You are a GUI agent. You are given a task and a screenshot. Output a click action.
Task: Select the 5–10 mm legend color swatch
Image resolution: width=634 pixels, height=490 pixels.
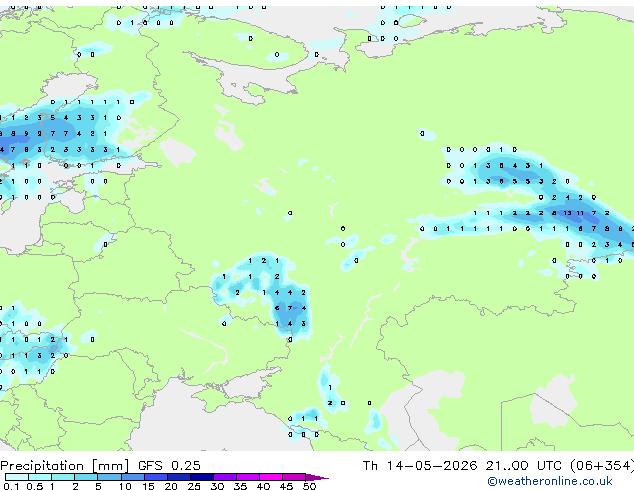(x=109, y=477)
